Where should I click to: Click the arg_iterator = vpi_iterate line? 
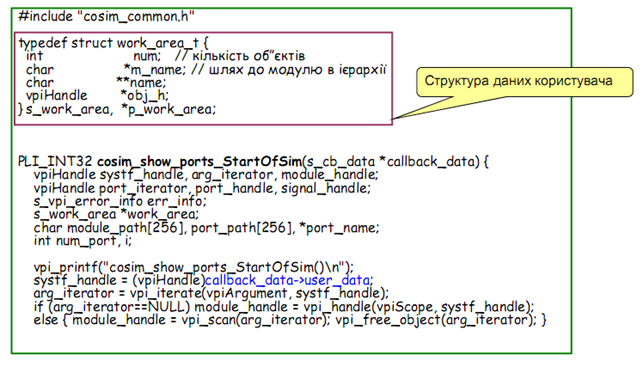[211, 293]
